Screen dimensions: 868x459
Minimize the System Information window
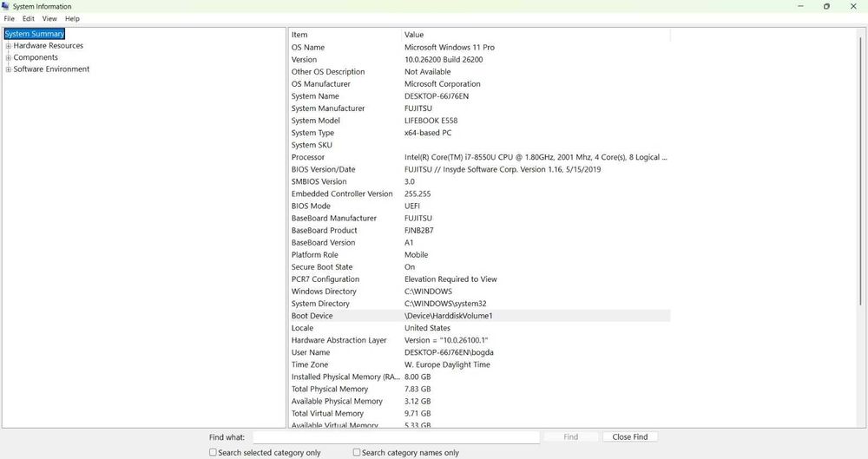(800, 6)
